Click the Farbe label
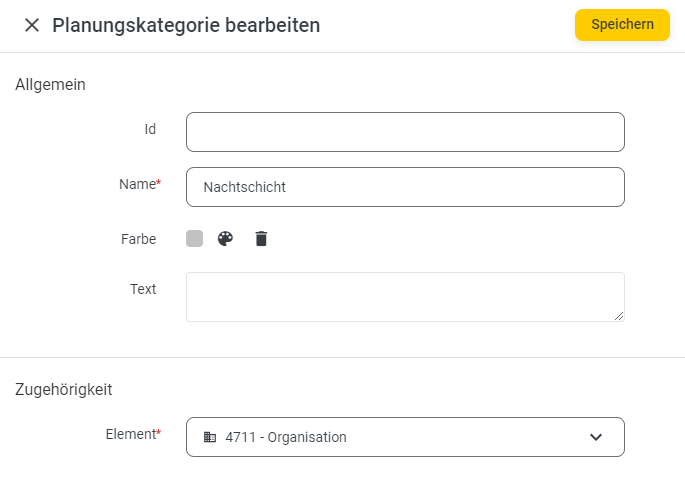Viewport: 685px width, 493px height. point(138,239)
